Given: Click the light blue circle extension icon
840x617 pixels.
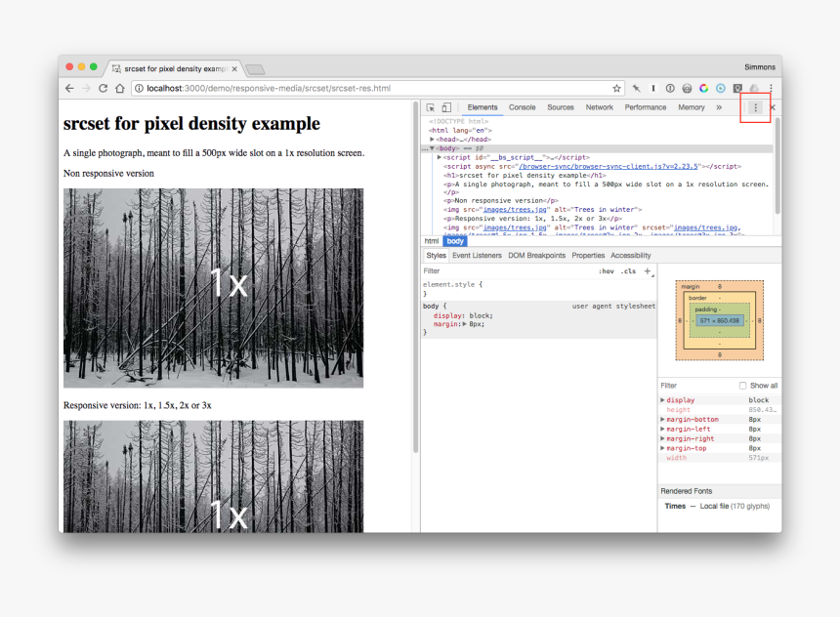Looking at the screenshot, I should tap(721, 89).
